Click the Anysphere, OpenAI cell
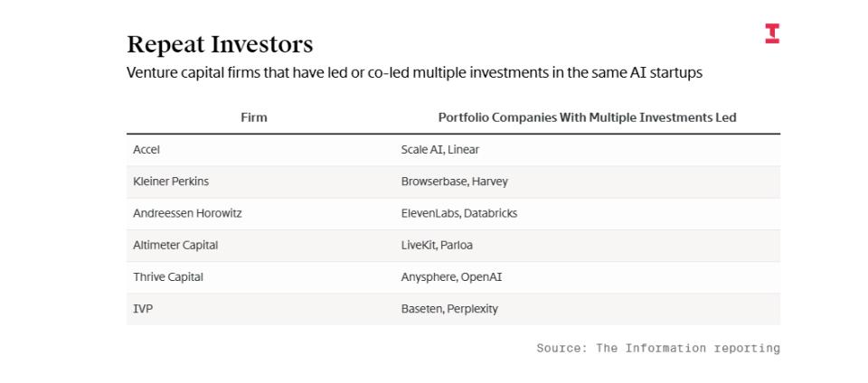The width and height of the screenshot is (868, 383). tap(451, 277)
